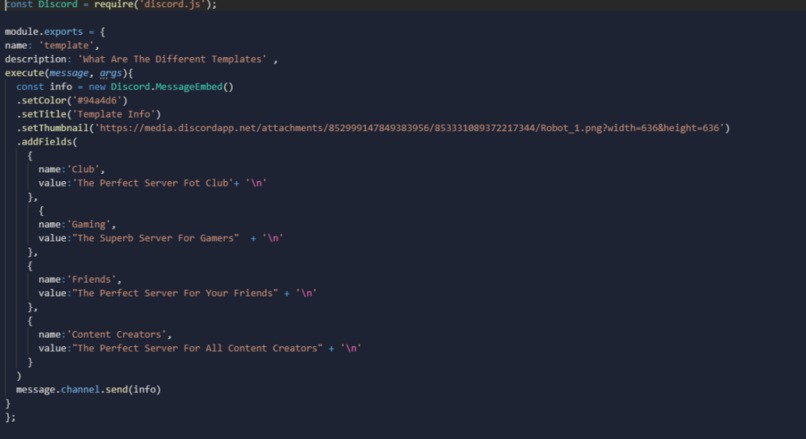Click the message parameter in execute

[68, 73]
